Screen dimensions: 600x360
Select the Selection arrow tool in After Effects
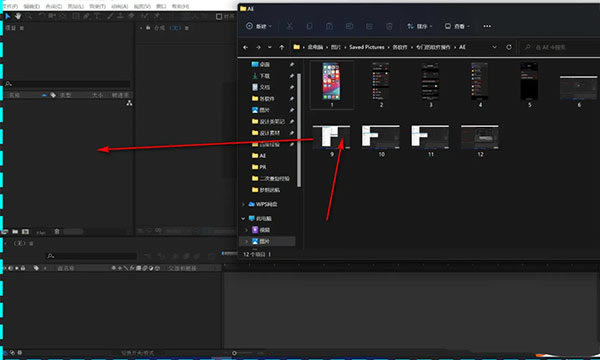point(8,16)
